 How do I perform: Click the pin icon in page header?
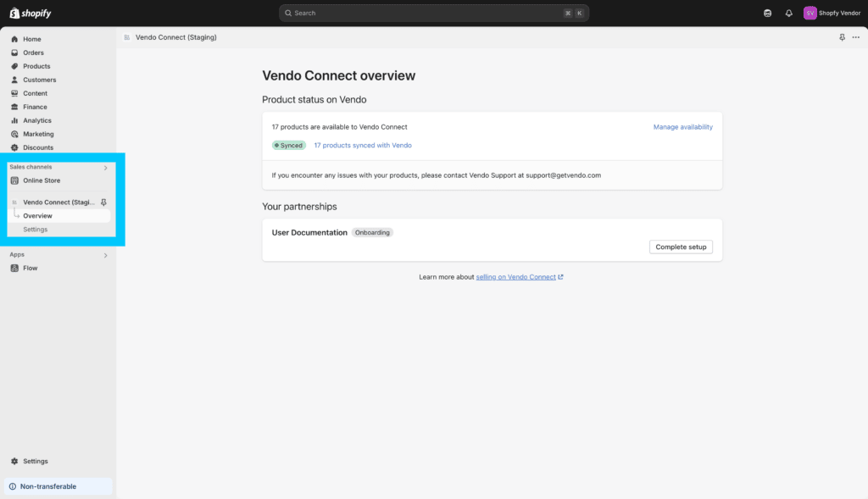coord(842,37)
